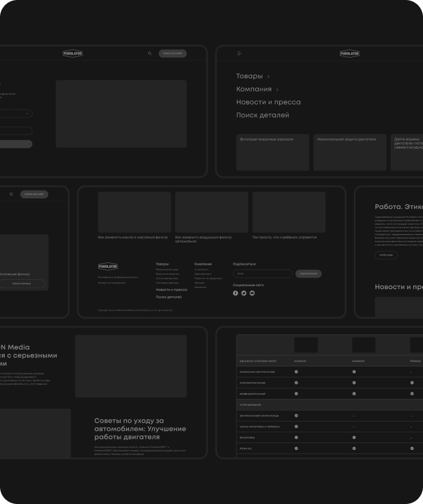Open the Так просто, что и ребенок справится article

click(x=289, y=215)
